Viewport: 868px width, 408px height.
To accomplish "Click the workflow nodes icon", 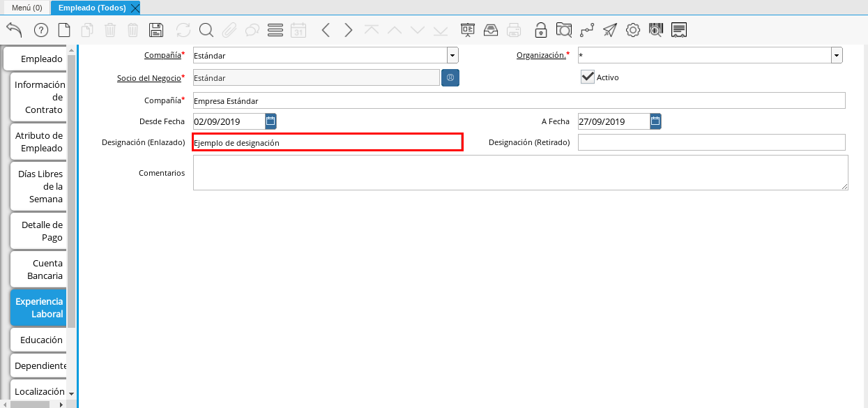I will [587, 30].
